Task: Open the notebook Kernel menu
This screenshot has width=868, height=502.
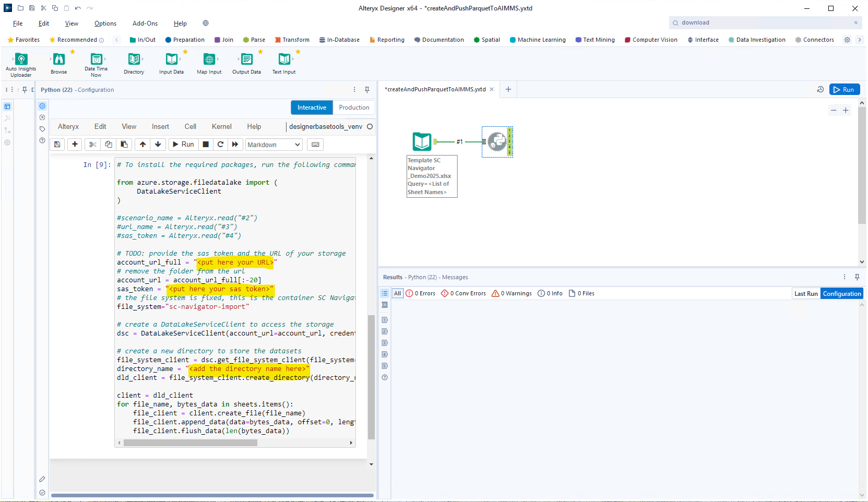Action: click(x=222, y=126)
